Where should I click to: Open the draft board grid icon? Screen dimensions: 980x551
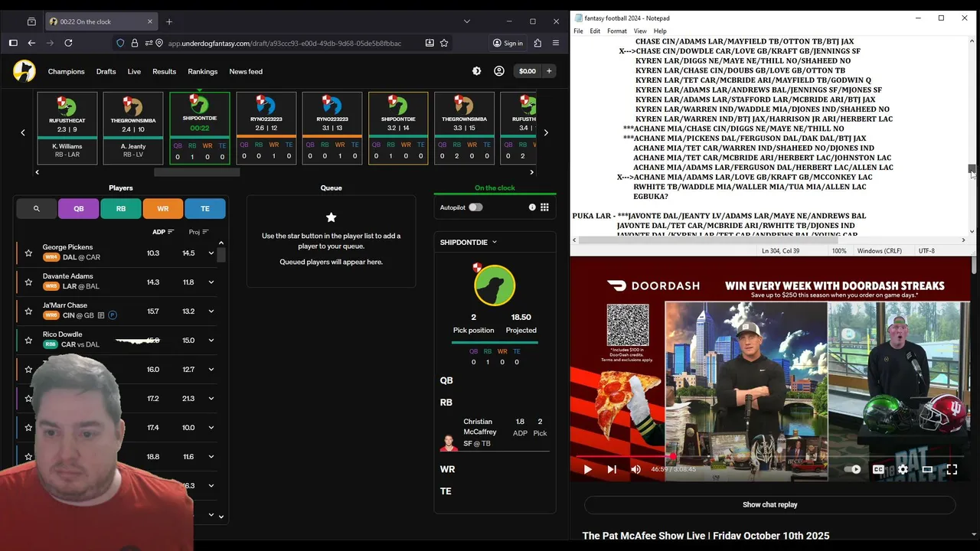[x=544, y=207]
